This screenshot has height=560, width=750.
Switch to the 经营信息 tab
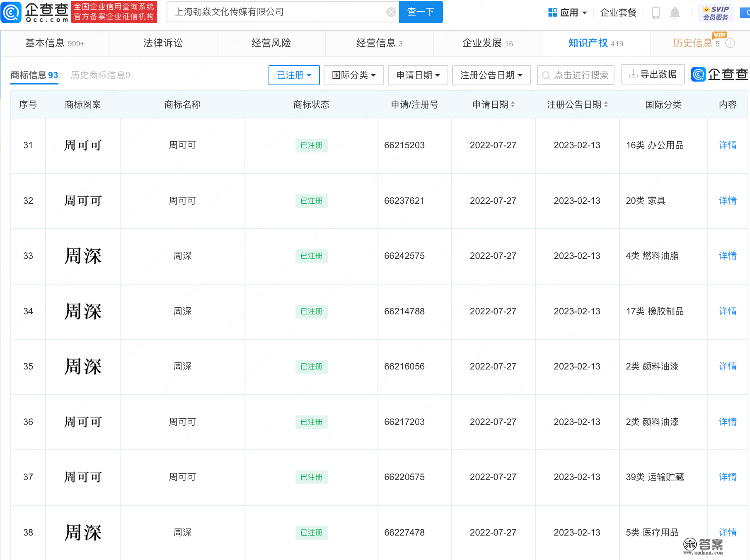tap(379, 43)
